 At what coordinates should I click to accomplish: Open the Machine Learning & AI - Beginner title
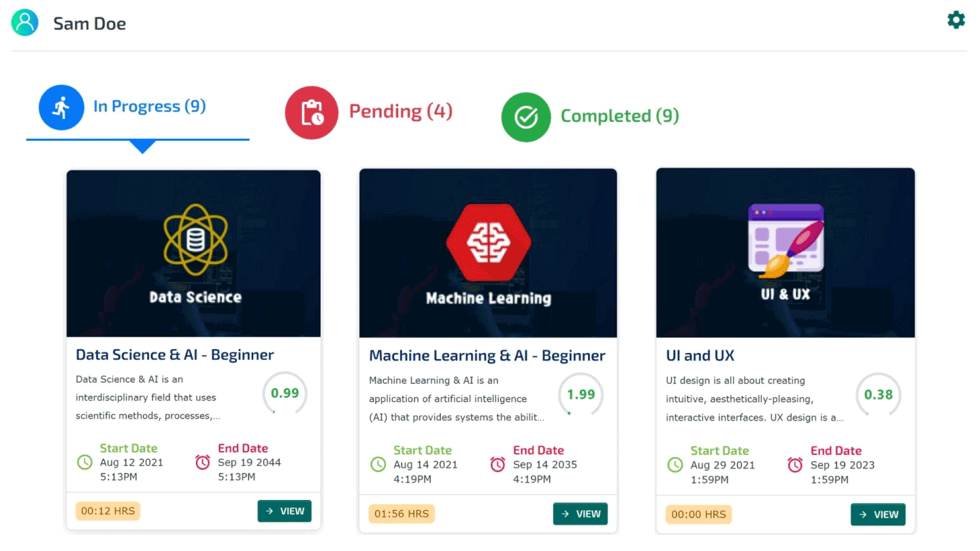tap(487, 356)
